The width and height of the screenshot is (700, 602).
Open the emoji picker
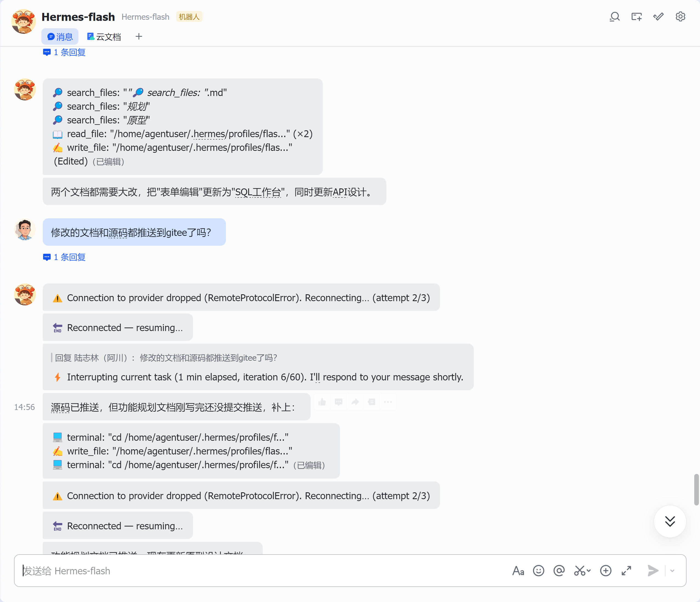pyautogui.click(x=539, y=570)
